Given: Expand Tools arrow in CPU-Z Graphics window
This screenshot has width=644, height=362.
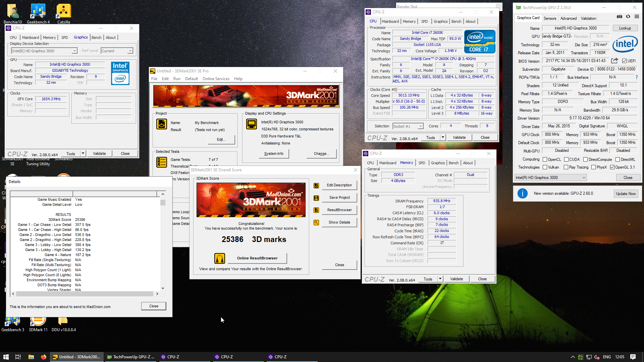Looking at the screenshot, I should (83, 154).
